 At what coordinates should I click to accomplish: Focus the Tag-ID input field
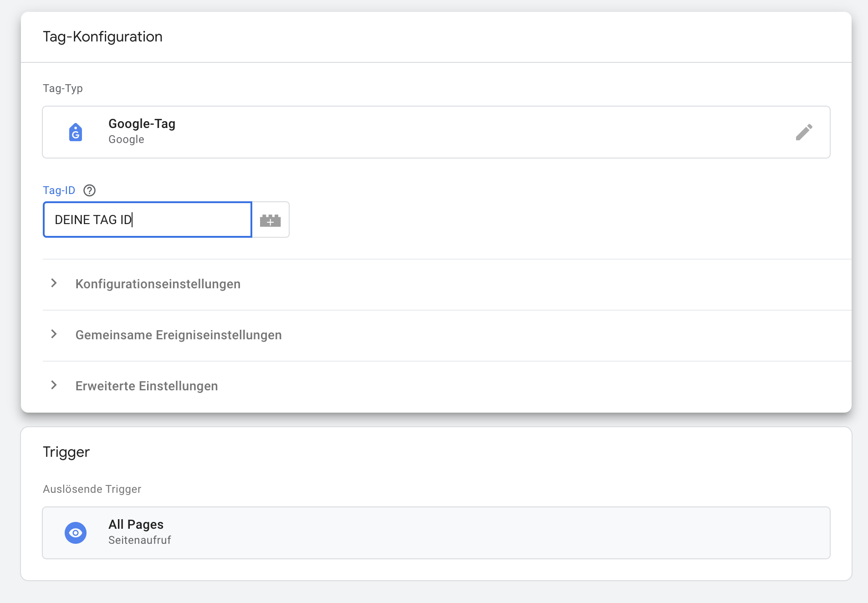point(148,220)
